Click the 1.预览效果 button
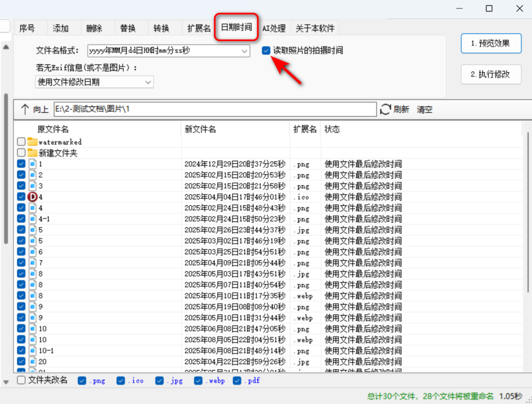Screen dimensions: 532x404 pyautogui.click(x=491, y=43)
